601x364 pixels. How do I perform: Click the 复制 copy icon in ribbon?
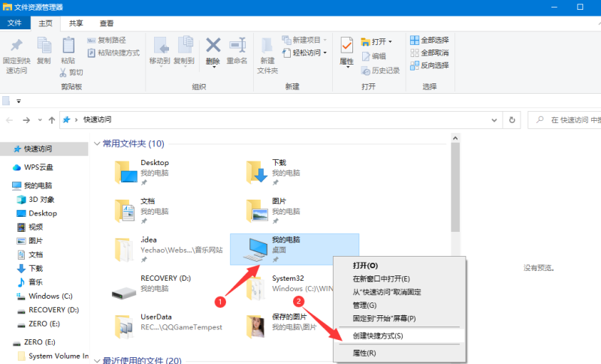coord(44,45)
